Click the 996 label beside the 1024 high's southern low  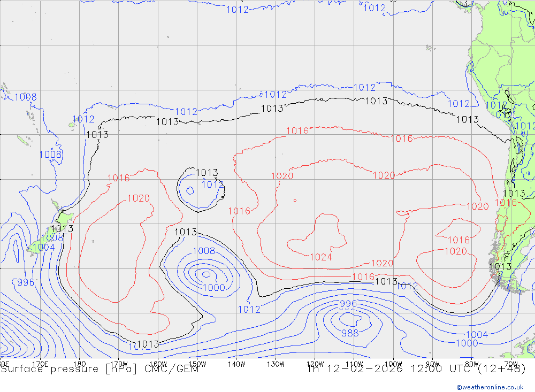pos(348,304)
